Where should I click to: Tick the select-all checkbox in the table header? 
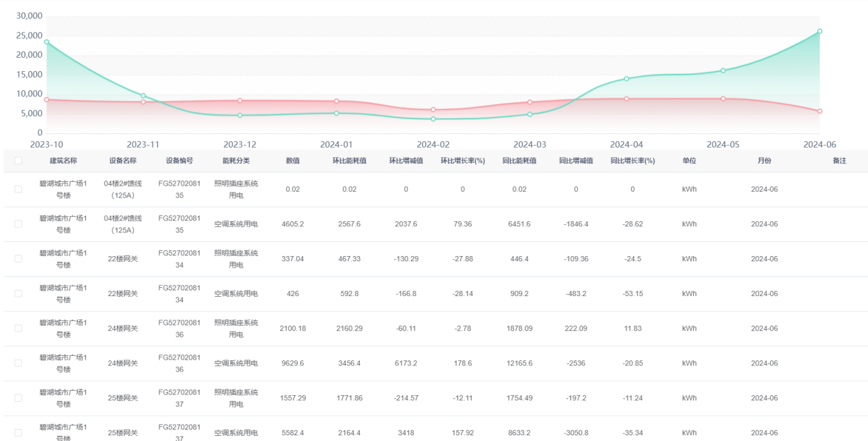coord(18,161)
